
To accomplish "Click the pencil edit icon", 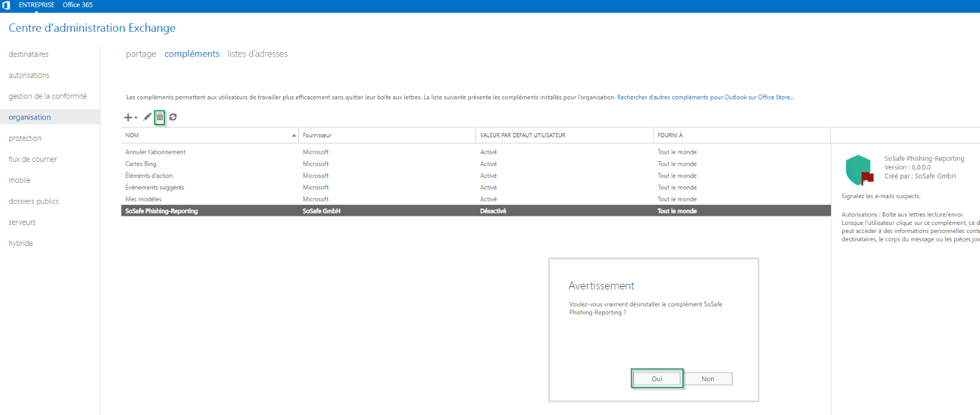I will 148,117.
